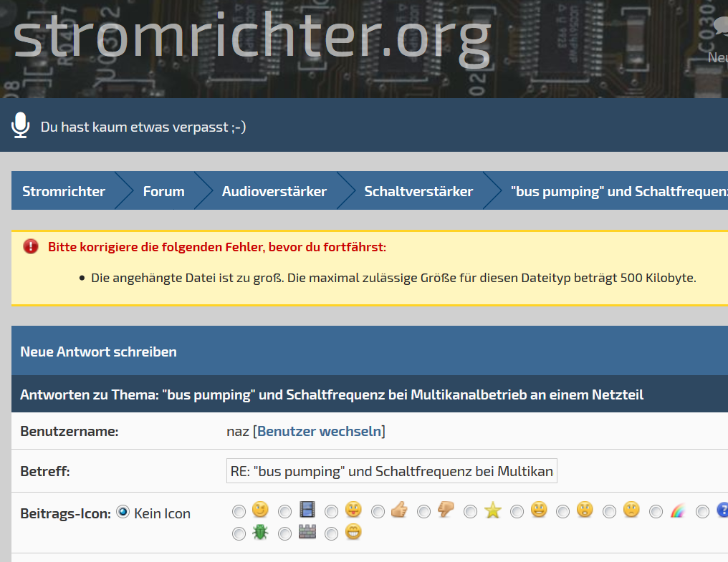This screenshot has width=728, height=562.
Task: Navigate to Audioverstärker breadcrumb
Action: click(274, 191)
